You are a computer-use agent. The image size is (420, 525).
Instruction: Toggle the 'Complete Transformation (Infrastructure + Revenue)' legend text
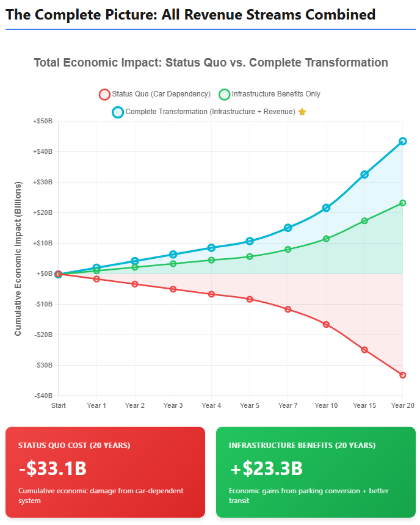[210, 112]
